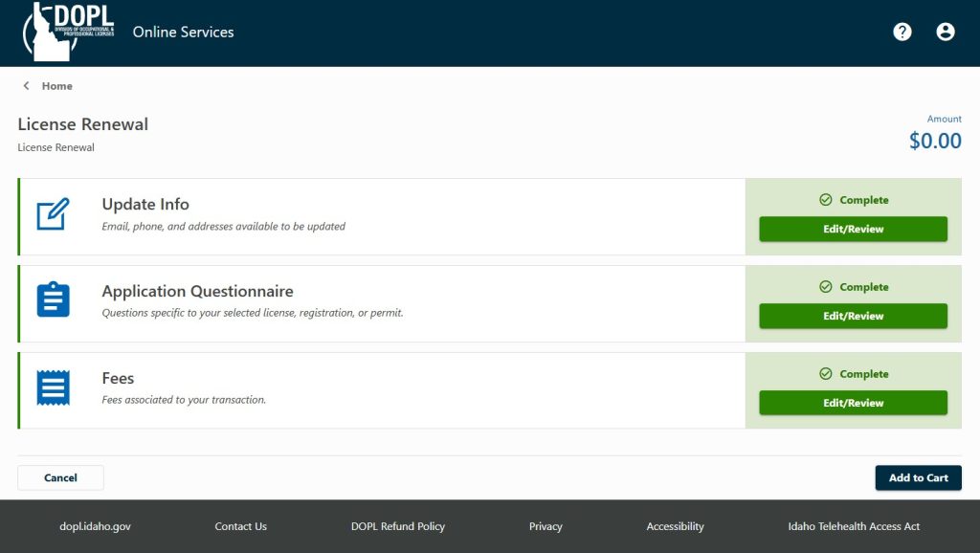Viewport: 980px width, 553px height.
Task: Cancel the license renewal
Action: [60, 477]
